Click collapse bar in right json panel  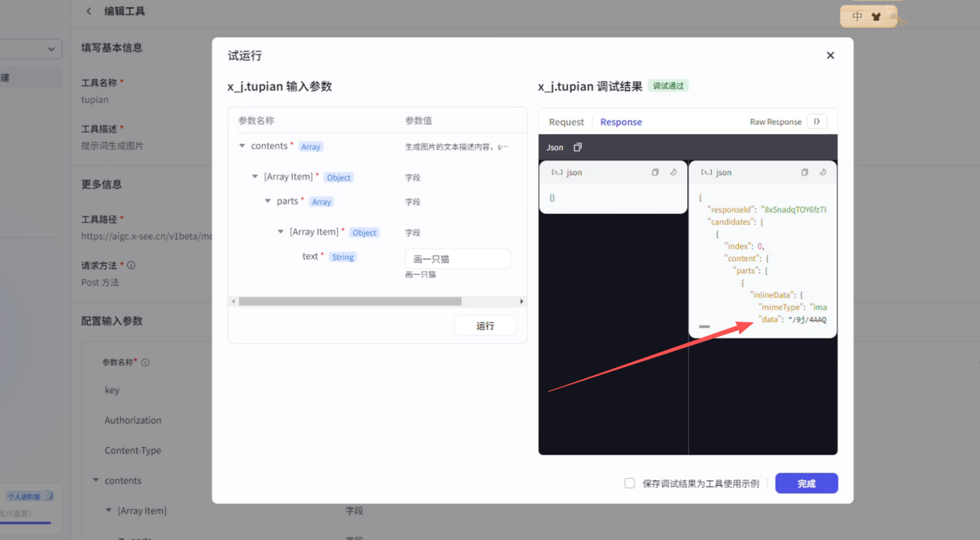click(x=704, y=327)
